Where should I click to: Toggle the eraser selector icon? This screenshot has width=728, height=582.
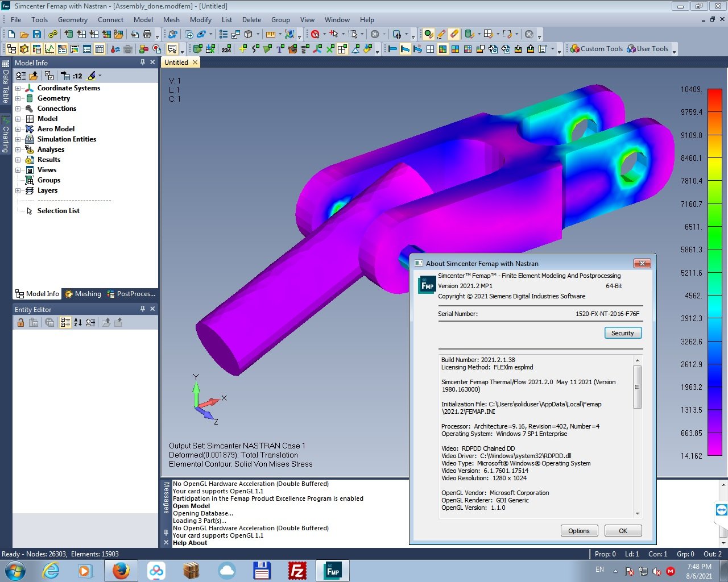[x=454, y=35]
